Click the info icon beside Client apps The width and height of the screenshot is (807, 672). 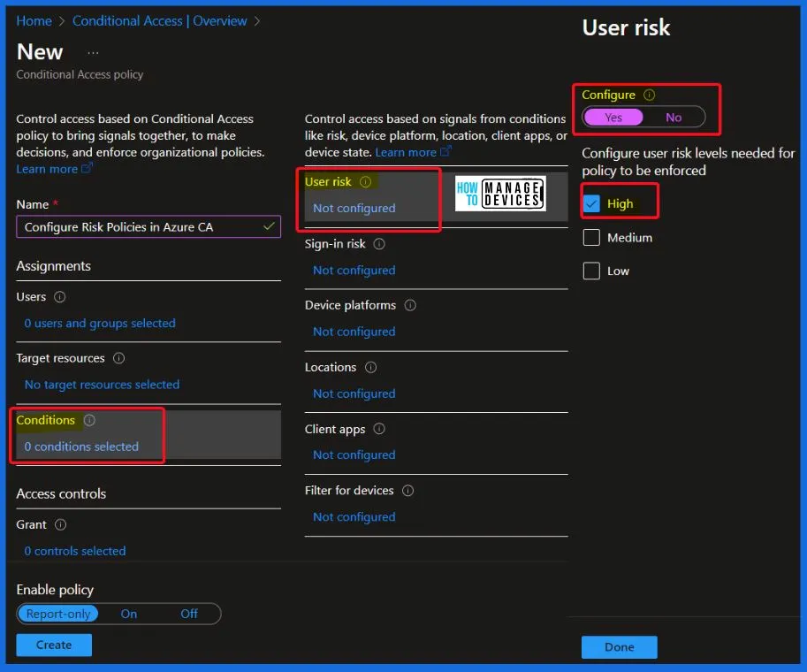tap(379, 429)
